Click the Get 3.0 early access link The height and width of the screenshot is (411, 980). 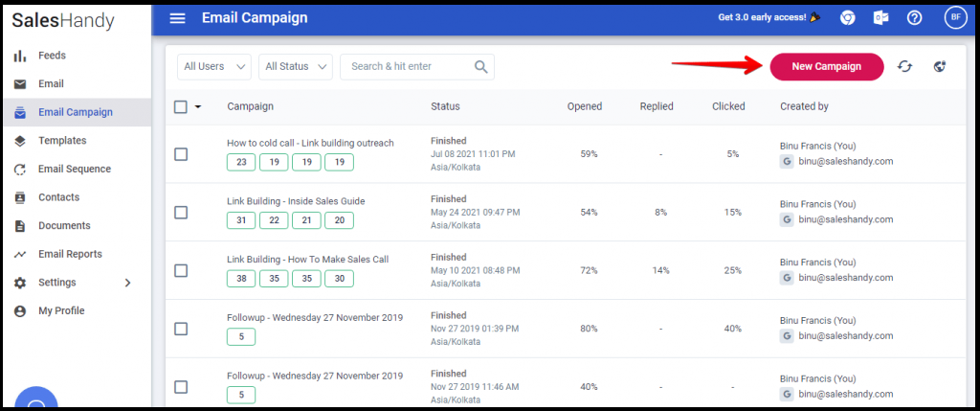769,17
